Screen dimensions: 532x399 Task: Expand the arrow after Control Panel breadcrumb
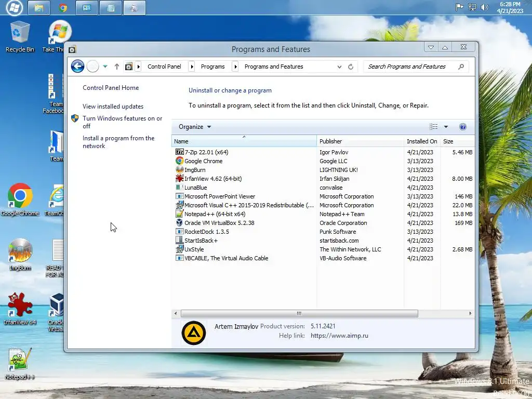(x=192, y=66)
